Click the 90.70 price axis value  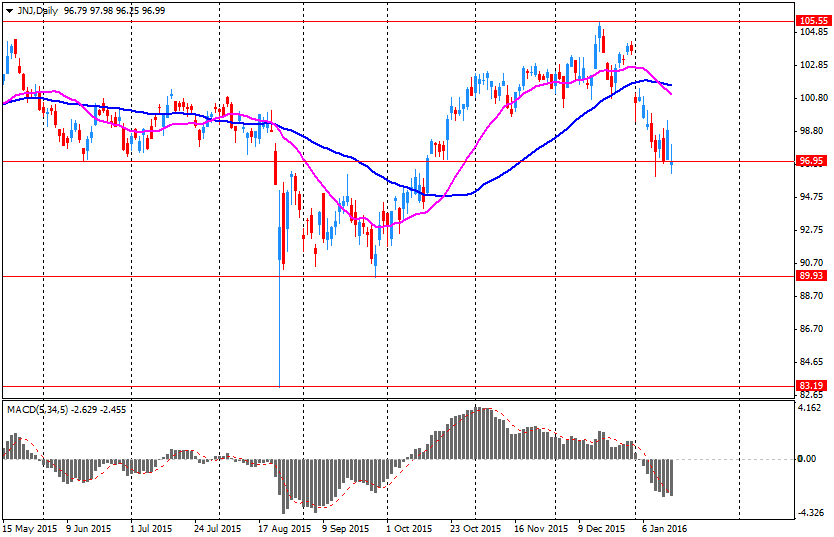(812, 263)
